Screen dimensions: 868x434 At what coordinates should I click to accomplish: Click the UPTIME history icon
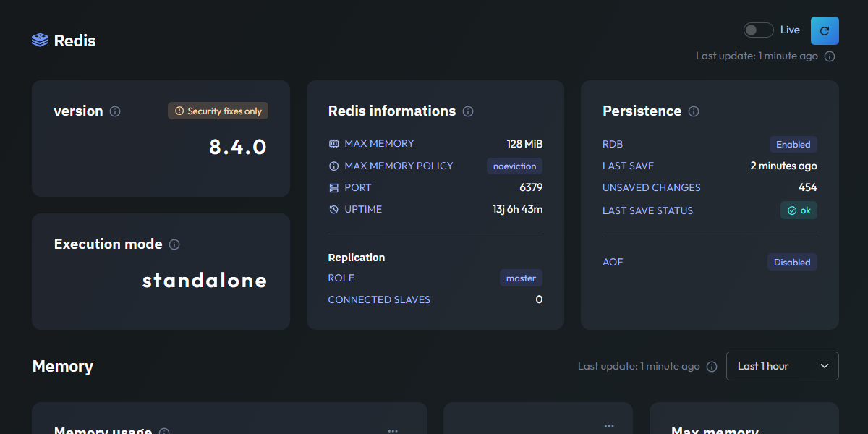point(333,209)
